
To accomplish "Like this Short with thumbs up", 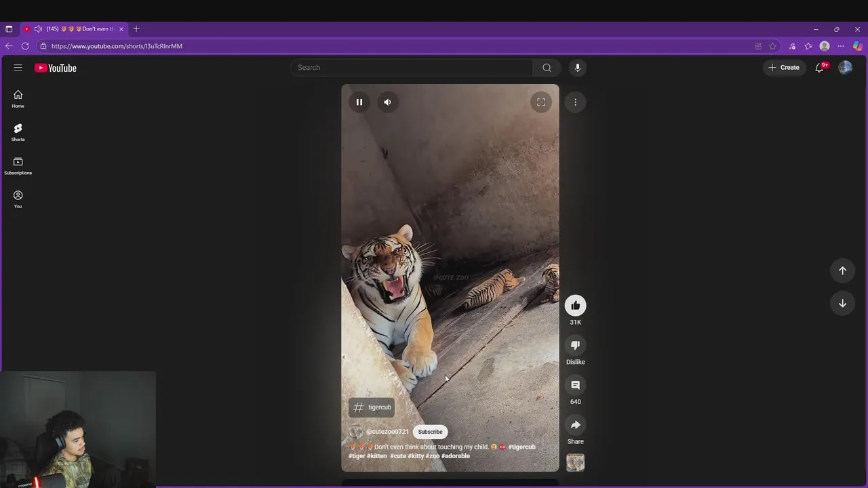I will [576, 306].
